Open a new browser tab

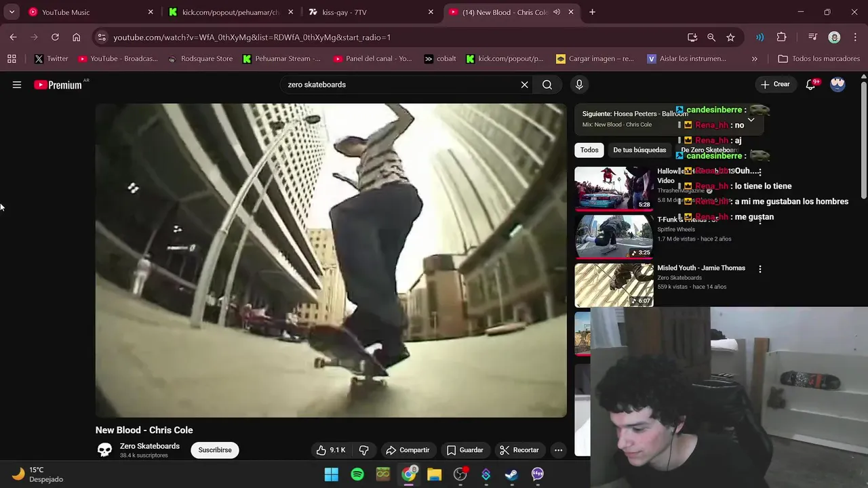(592, 12)
